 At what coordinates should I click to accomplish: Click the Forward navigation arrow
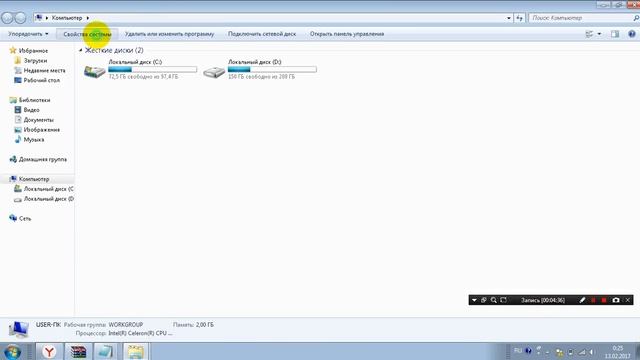tap(20, 18)
